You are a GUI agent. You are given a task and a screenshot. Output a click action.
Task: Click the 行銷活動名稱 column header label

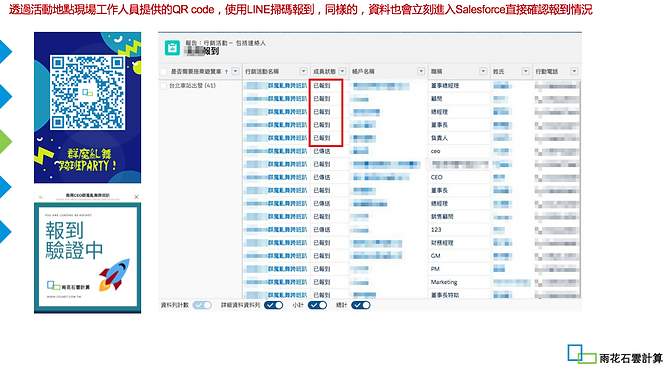pyautogui.click(x=262, y=72)
